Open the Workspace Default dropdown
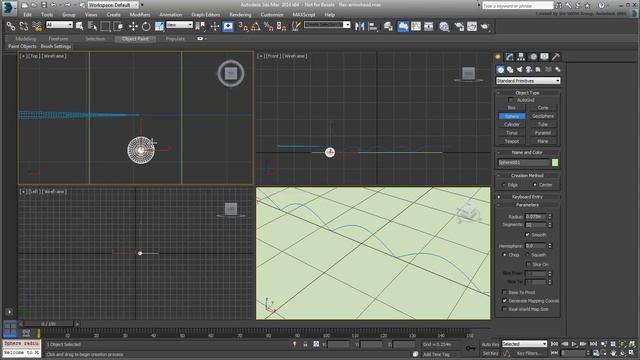 [x=113, y=5]
